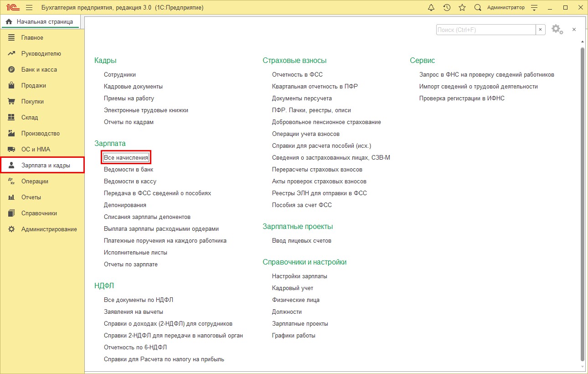Click the ОС и НМА truck icon
The width and height of the screenshot is (588, 374).
(12, 149)
